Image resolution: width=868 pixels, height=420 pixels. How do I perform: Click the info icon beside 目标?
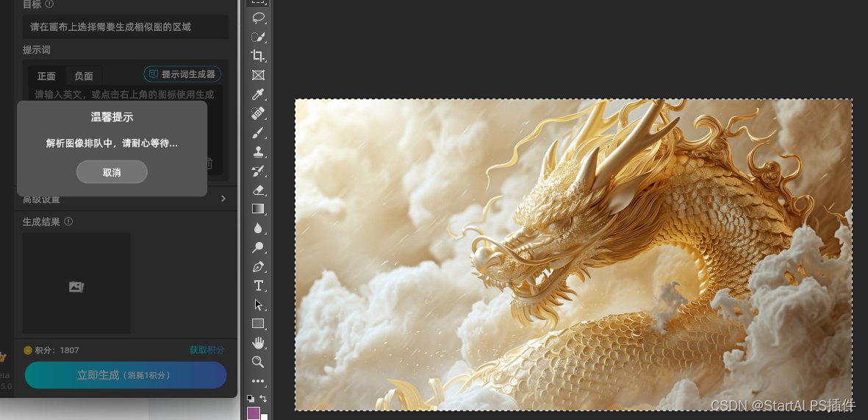tap(49, 4)
